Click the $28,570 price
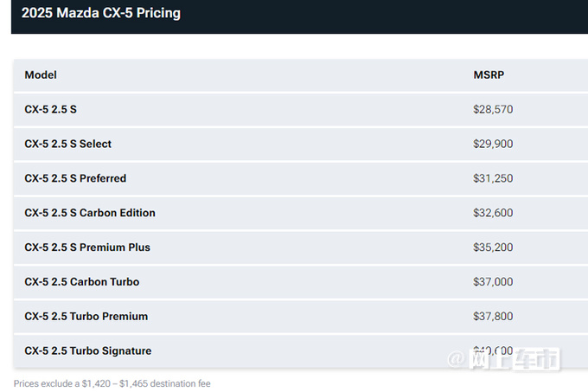The height and width of the screenshot is (392, 588). pyautogui.click(x=493, y=110)
